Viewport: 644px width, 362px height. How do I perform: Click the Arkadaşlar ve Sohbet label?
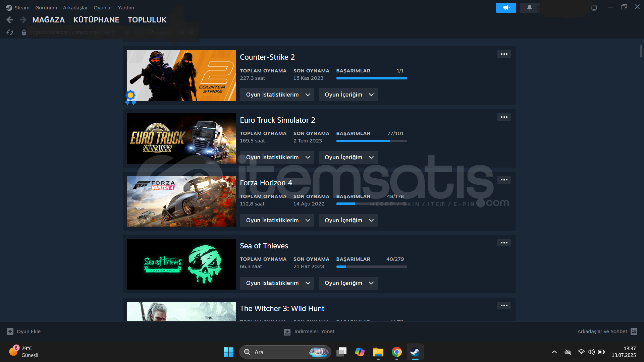[x=602, y=331]
